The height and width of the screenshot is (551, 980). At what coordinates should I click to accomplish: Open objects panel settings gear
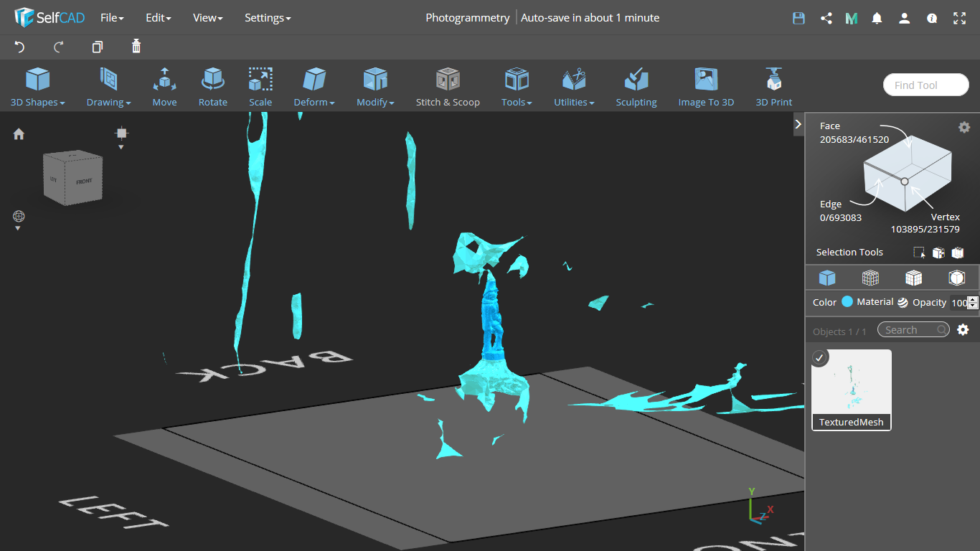(963, 329)
